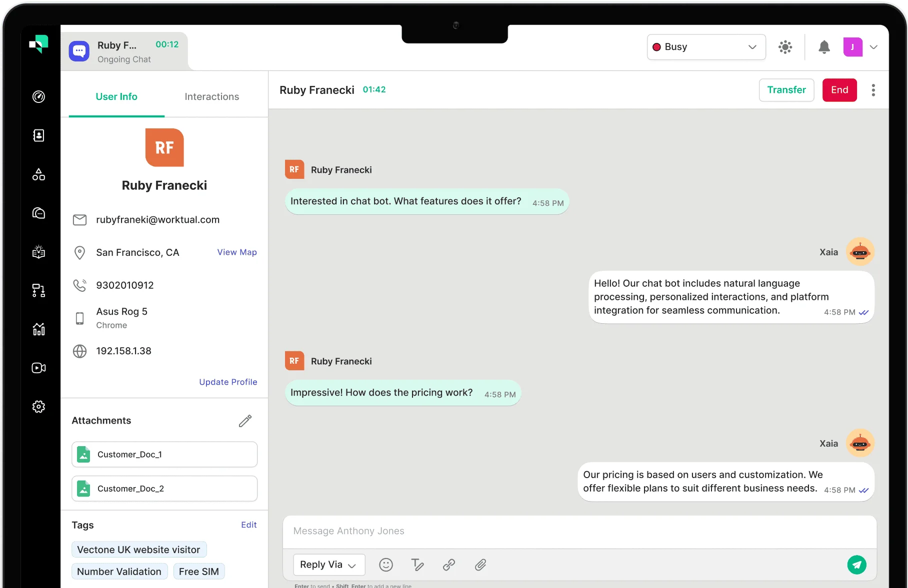Click the 01:42 chat timer
This screenshot has width=908, height=588.
point(374,90)
